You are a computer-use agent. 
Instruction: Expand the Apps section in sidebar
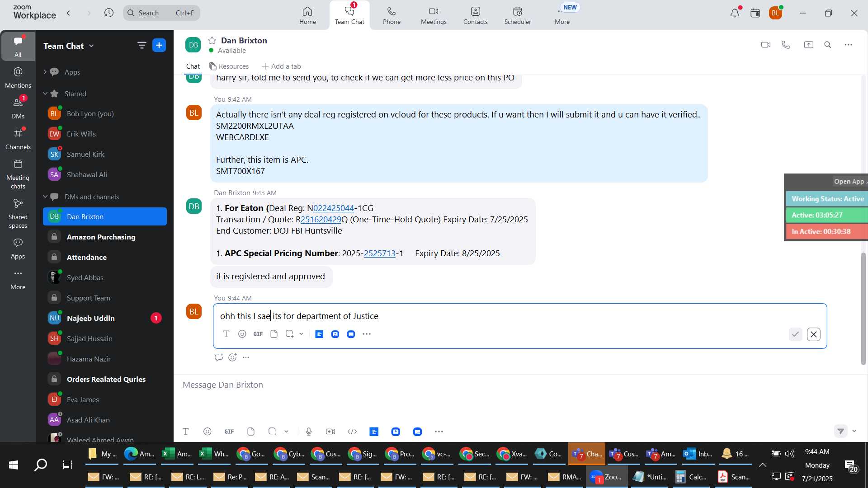click(45, 72)
